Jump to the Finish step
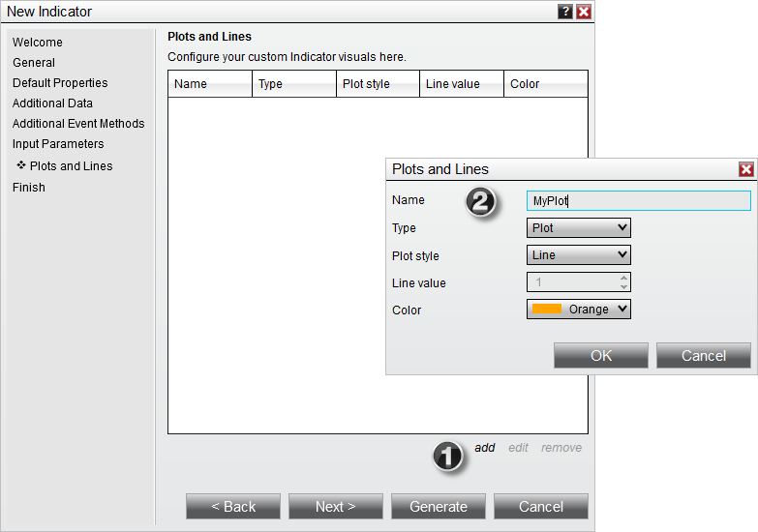This screenshot has width=758, height=532. (29, 188)
